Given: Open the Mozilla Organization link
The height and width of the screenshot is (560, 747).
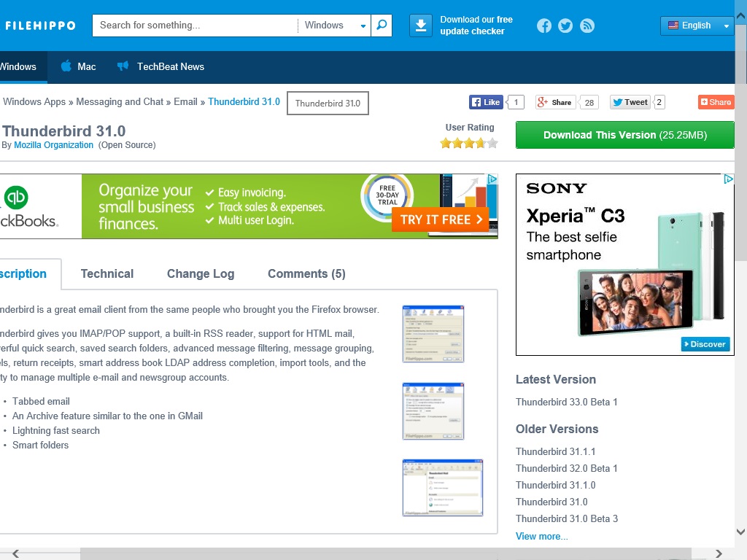Looking at the screenshot, I should point(53,145).
